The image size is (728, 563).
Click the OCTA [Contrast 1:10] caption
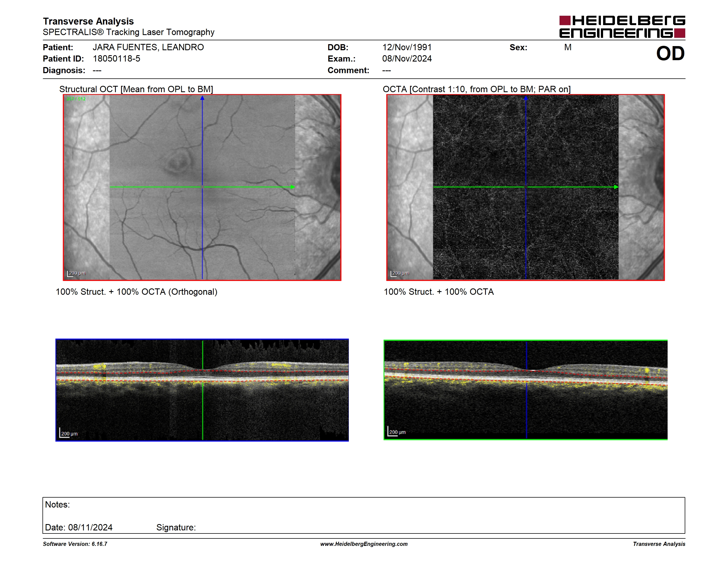477,89
